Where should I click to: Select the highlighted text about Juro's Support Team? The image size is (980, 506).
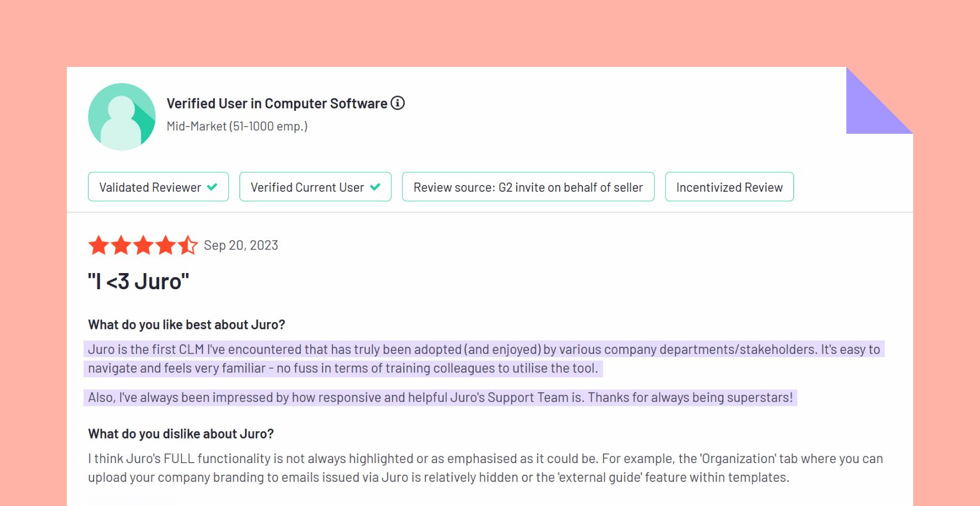pos(443,397)
